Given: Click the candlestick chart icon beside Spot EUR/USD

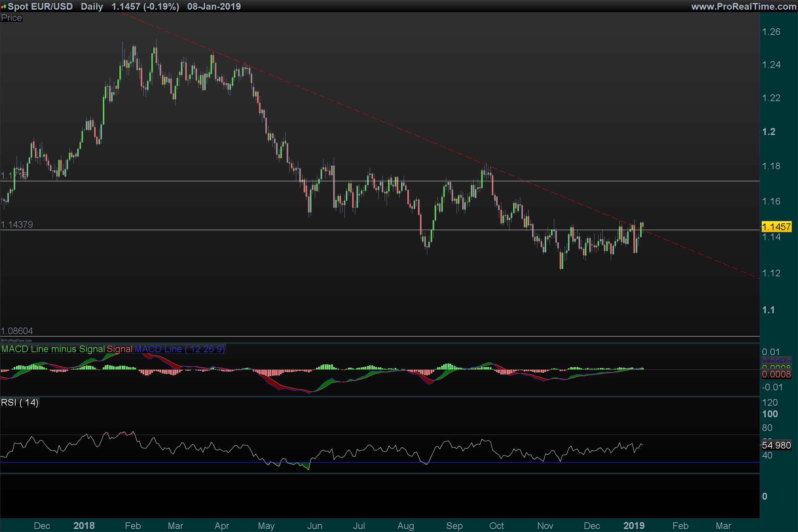Looking at the screenshot, I should (3, 6).
